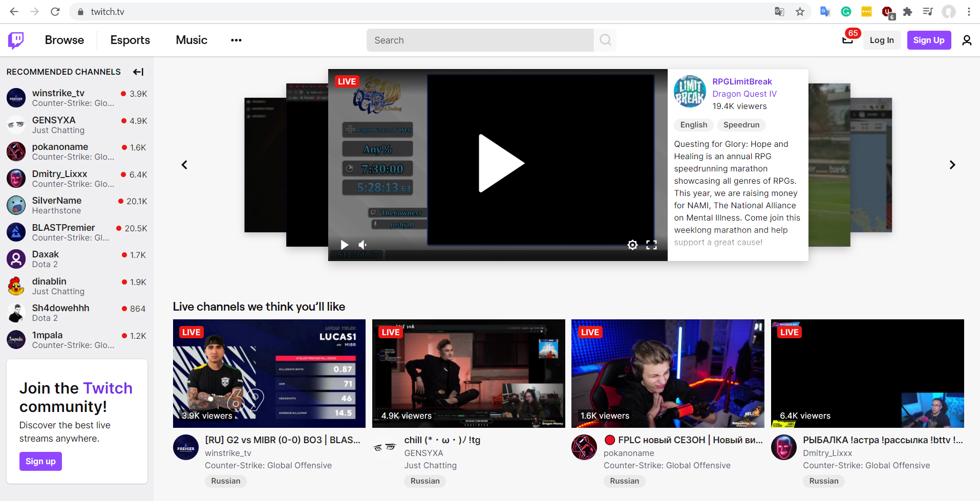This screenshot has width=980, height=501.
Task: Open Just Chatting category under GENSYXA card
Action: pos(430,465)
